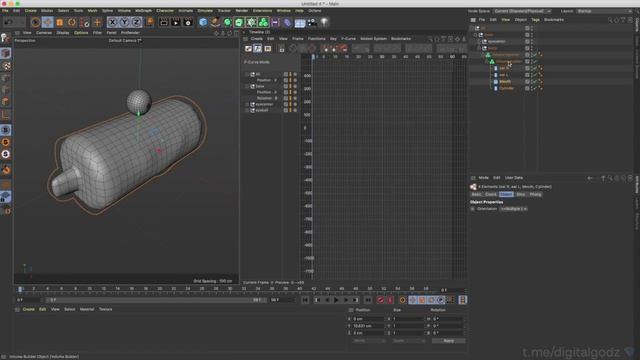Collapse the base track in Timeline
The height and width of the screenshot is (360, 640).
[247, 87]
